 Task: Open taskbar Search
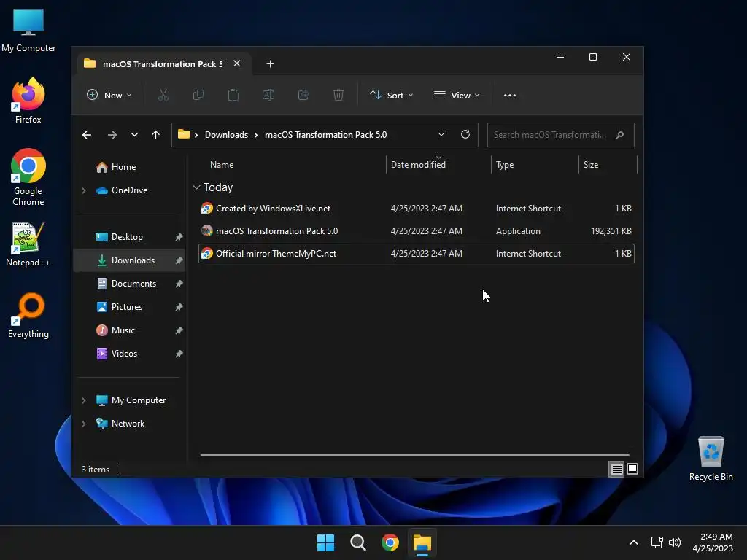[x=357, y=542]
